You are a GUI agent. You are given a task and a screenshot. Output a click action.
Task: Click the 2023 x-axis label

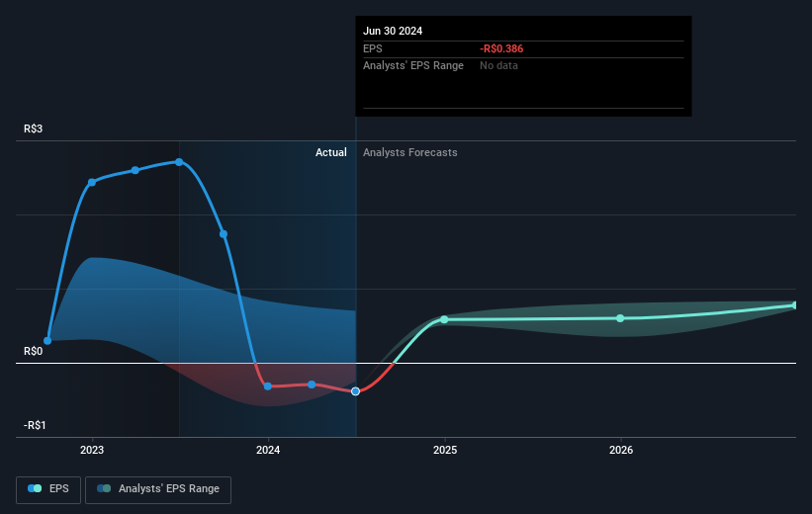point(92,450)
